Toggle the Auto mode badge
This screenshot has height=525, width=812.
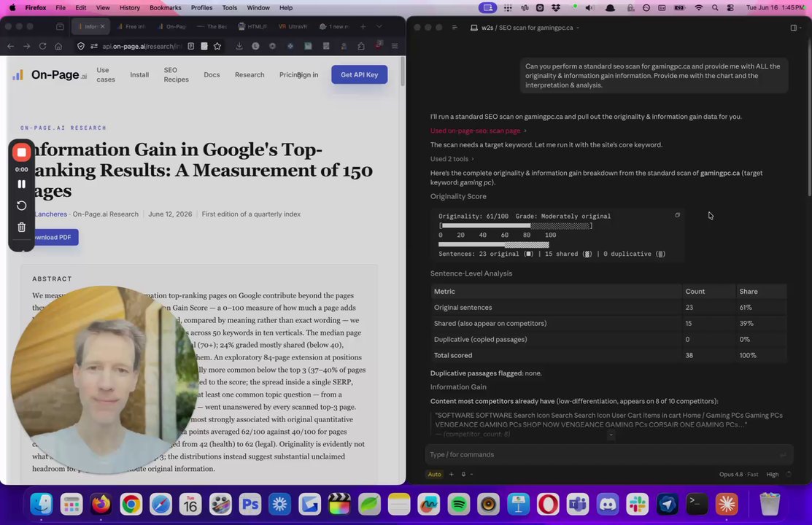coord(435,474)
